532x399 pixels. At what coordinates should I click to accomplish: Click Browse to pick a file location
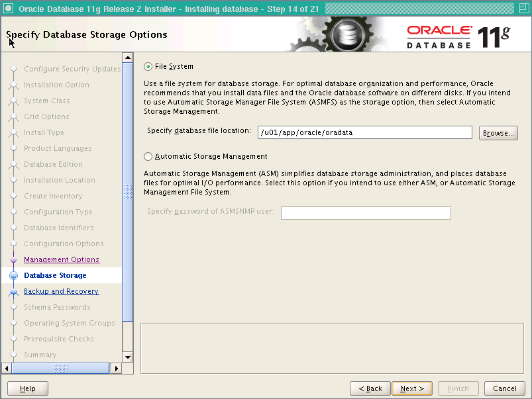click(x=498, y=132)
